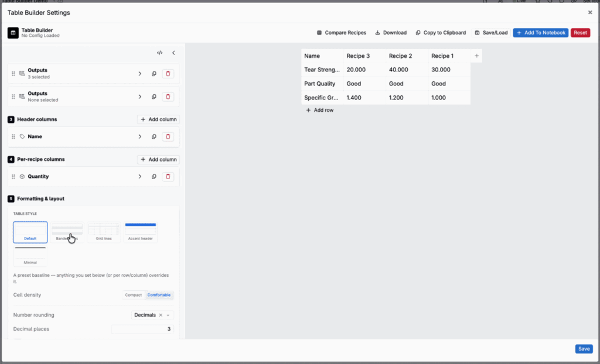Open the Number rounding dropdown arrow
This screenshot has height=364, width=600.
pyautogui.click(x=168, y=315)
